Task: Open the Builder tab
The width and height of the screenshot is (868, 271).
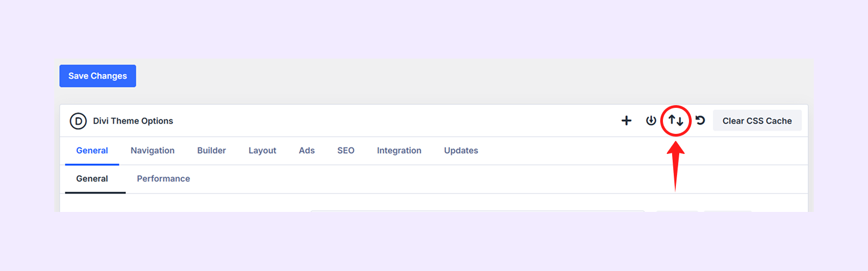Action: click(211, 151)
